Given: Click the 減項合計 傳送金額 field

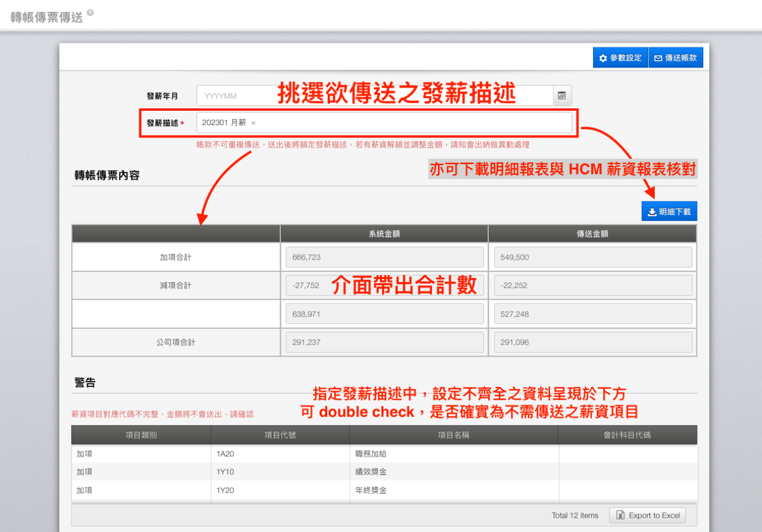Looking at the screenshot, I should coord(593,286).
